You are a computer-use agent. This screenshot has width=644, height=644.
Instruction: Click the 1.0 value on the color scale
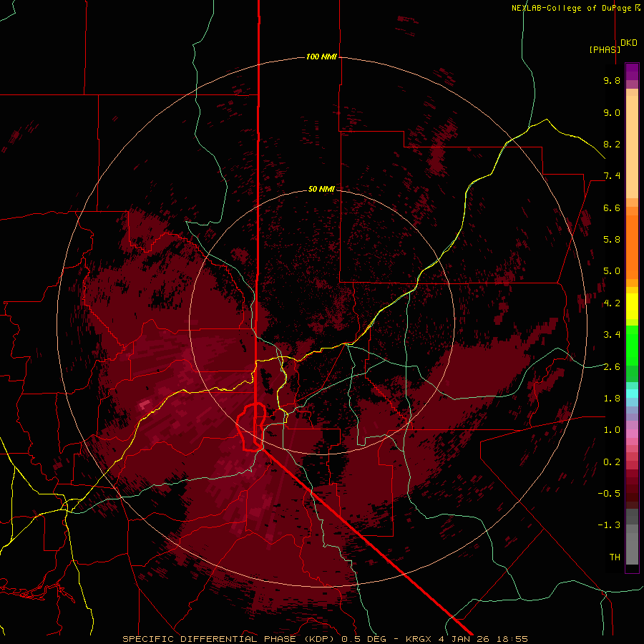tap(612, 430)
